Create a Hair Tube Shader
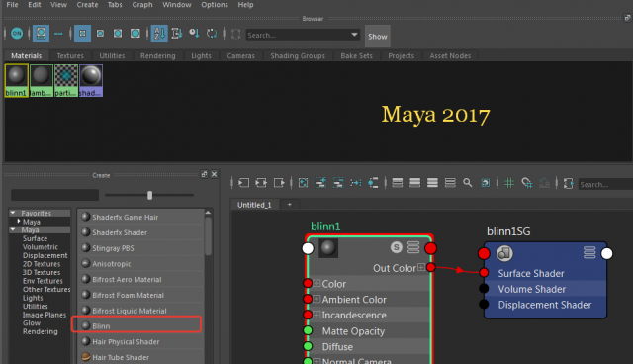Viewport: 633px width, 364px height. [140, 357]
